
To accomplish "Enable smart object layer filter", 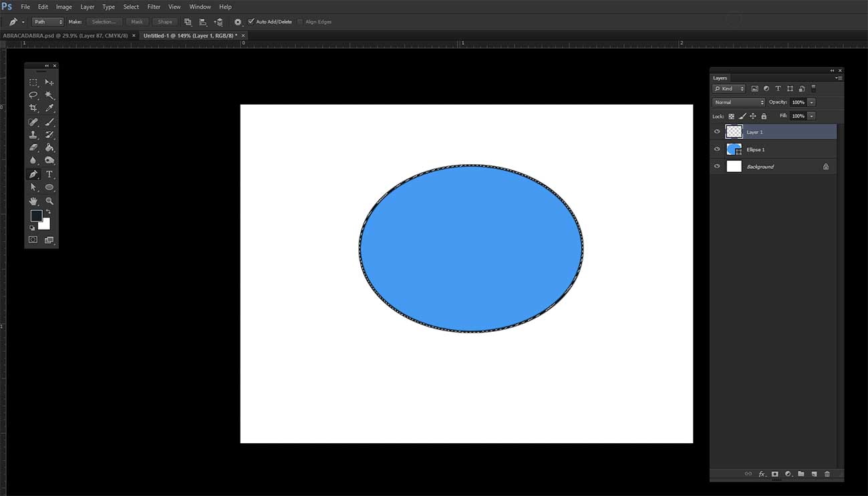I will [x=801, y=89].
